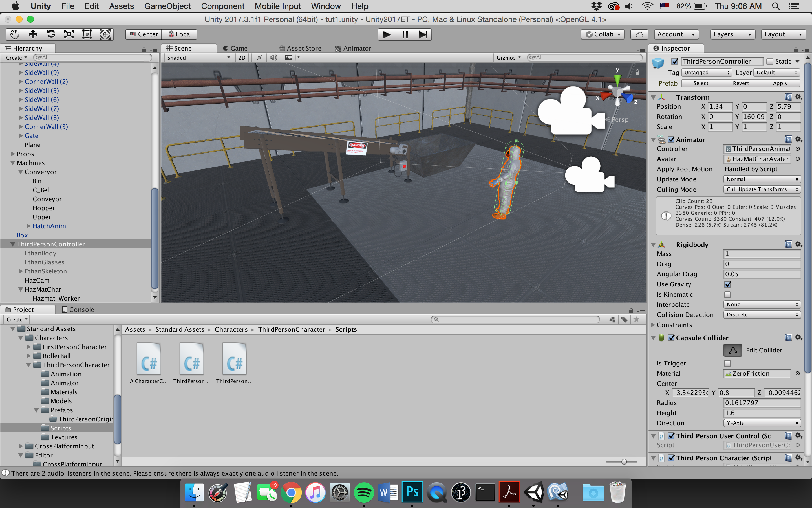Click AICharacterControl C# script file
This screenshot has width=812, height=508.
pyautogui.click(x=149, y=364)
